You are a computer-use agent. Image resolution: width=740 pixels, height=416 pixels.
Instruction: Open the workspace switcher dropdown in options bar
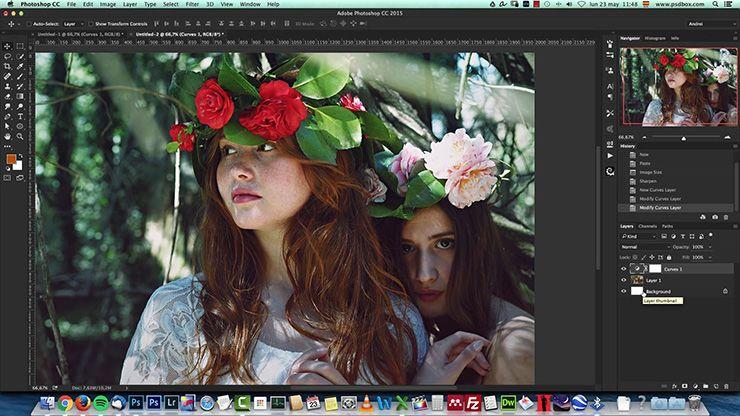point(710,24)
